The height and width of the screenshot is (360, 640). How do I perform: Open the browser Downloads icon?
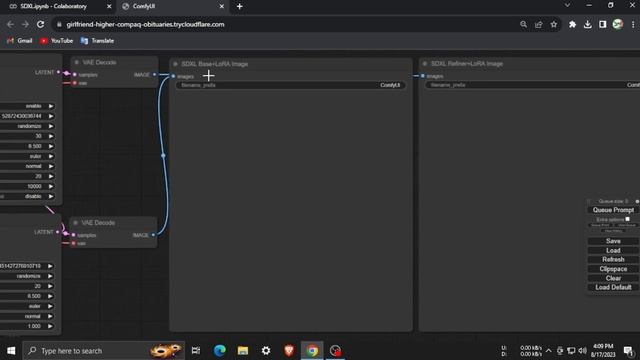click(x=587, y=24)
